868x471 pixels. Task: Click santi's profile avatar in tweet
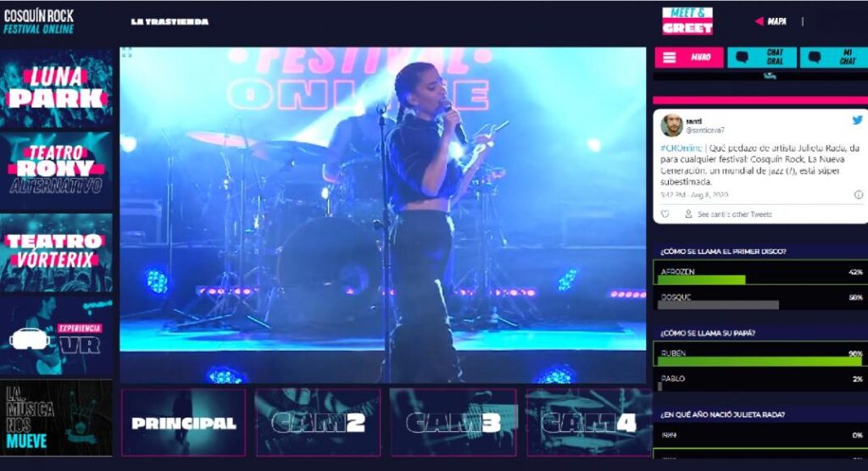click(x=671, y=125)
